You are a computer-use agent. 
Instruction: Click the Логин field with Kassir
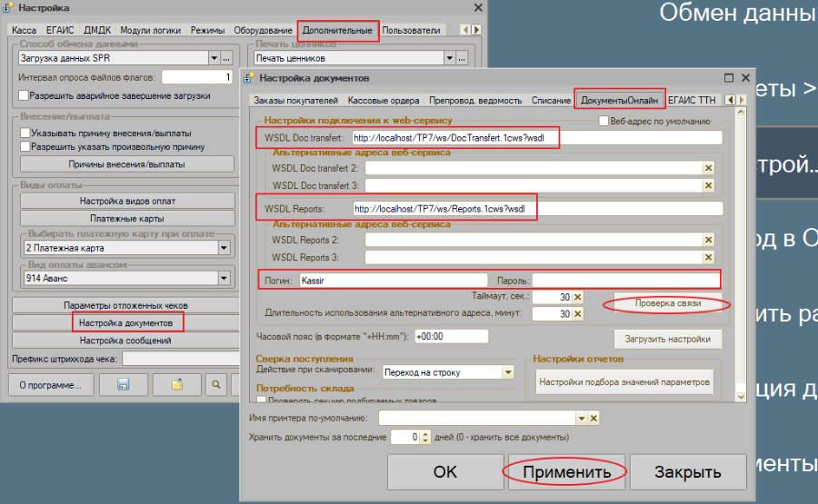[394, 281]
